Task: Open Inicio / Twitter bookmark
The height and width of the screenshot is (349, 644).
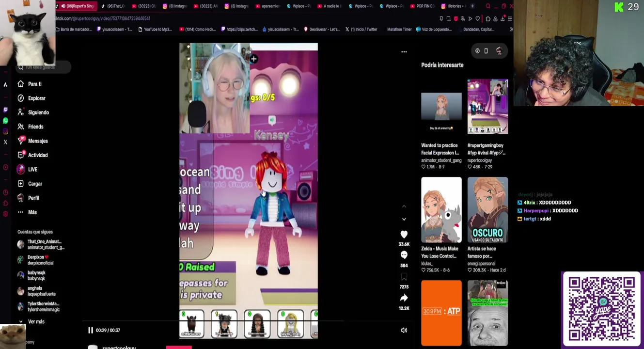Action: [x=361, y=30]
